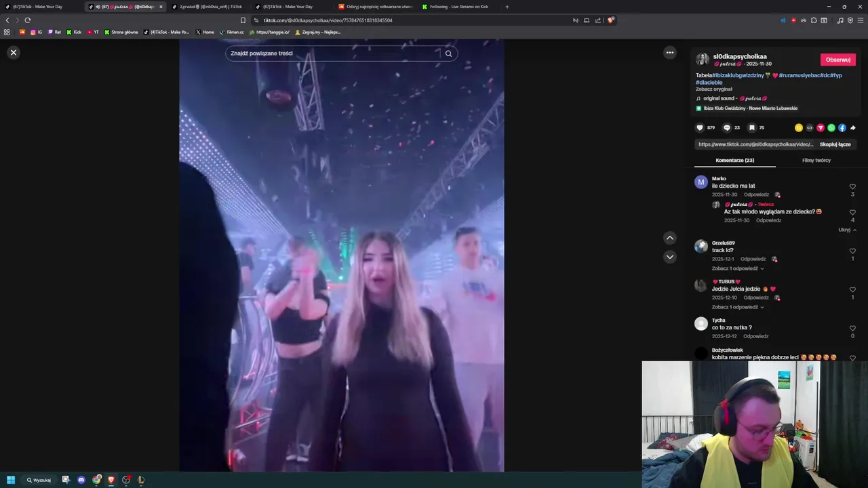
Task: Close the TikTok video viewer
Action: tap(13, 52)
